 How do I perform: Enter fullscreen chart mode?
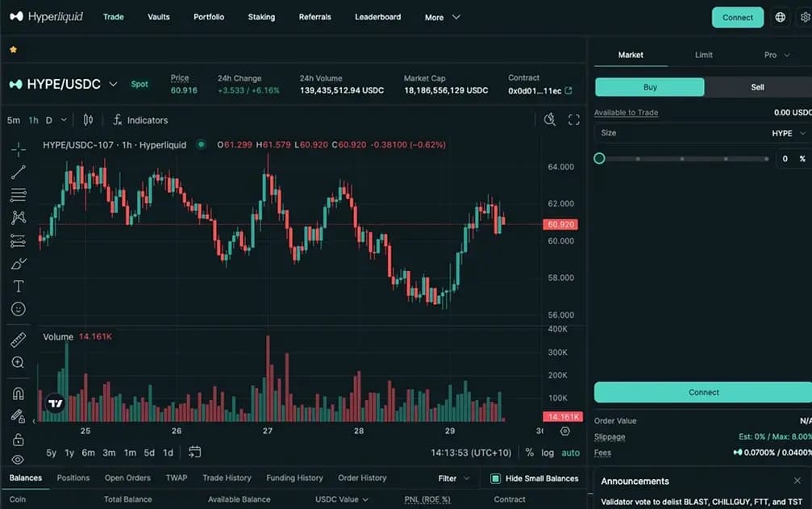574,120
